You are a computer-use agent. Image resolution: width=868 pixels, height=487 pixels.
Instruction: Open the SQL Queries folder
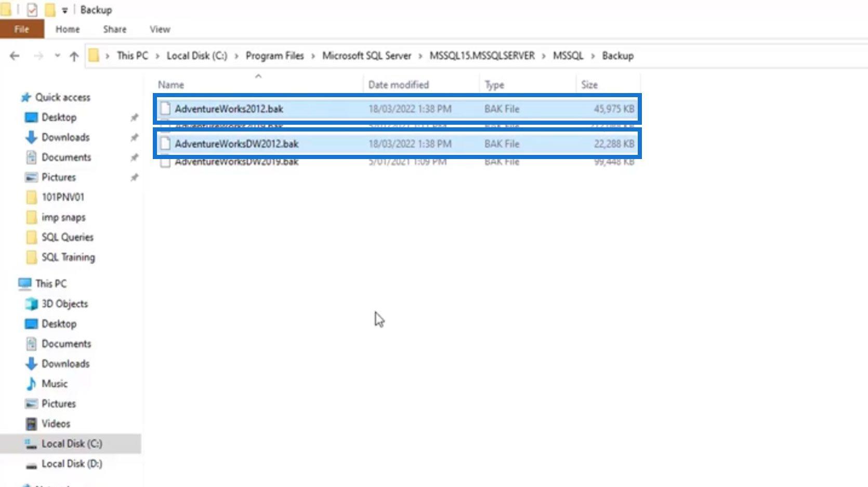[x=68, y=237]
